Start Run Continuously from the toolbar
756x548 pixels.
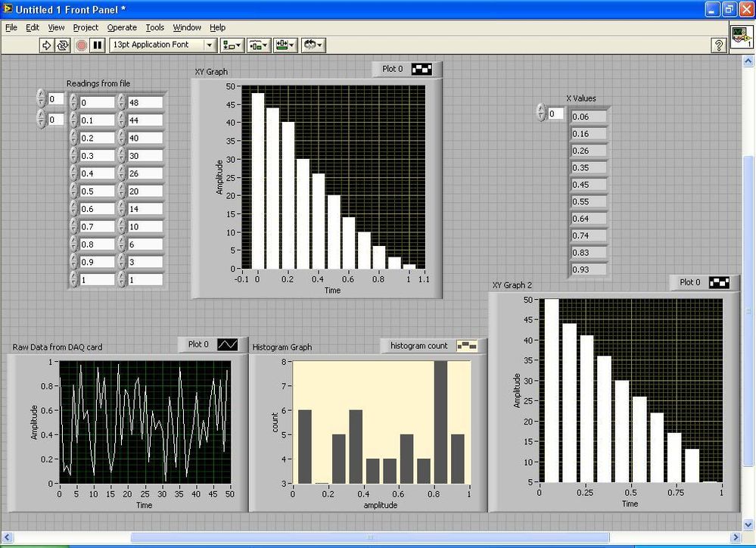tap(63, 45)
